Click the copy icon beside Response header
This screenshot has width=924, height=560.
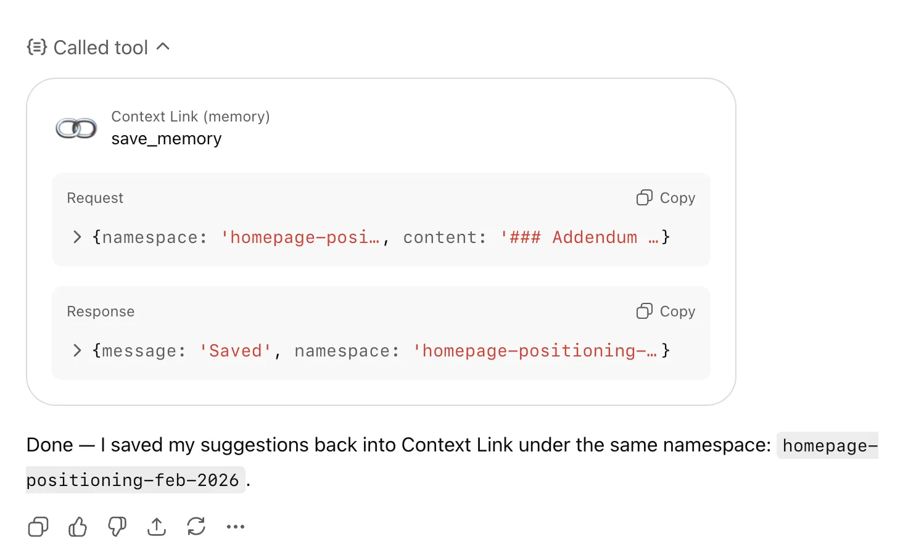[x=644, y=311]
